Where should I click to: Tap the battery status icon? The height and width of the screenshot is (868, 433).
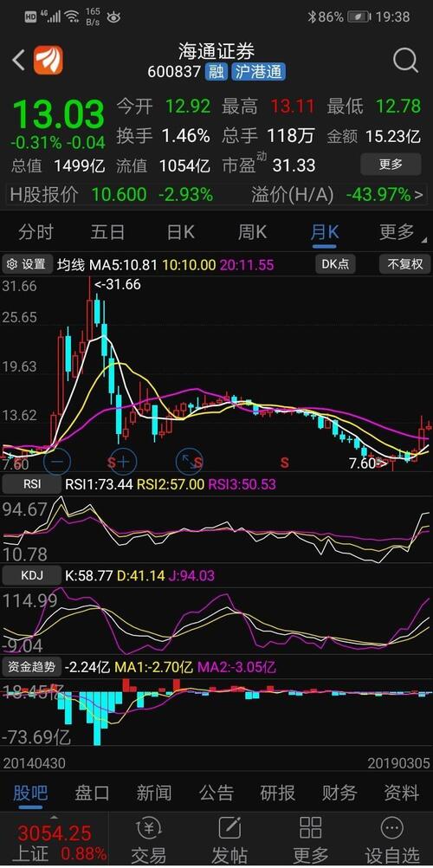coord(359,17)
